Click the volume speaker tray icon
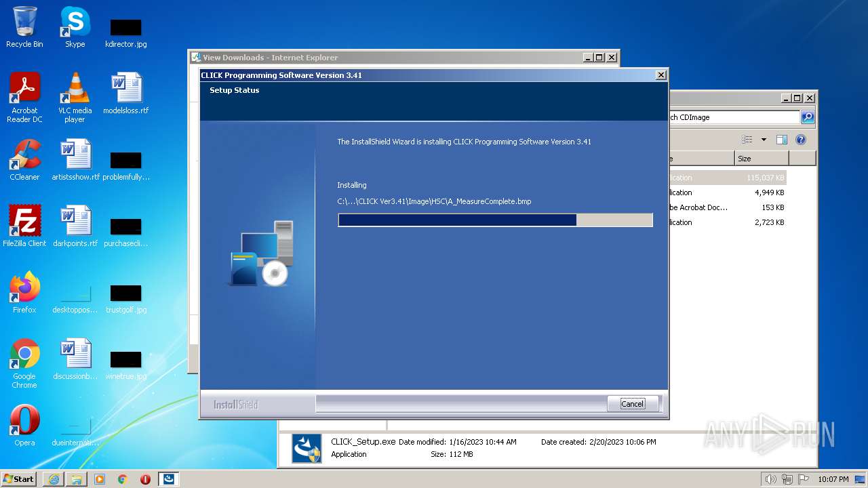This screenshot has height=488, width=868. coord(771,479)
